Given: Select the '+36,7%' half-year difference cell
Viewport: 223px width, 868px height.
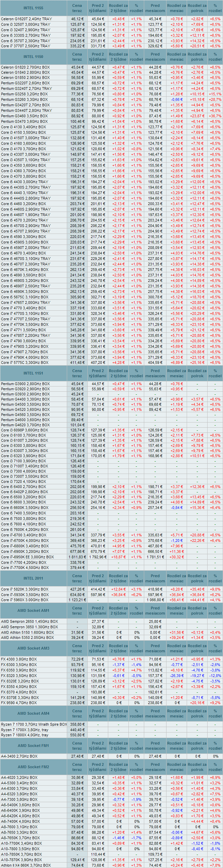Looking at the screenshot, I should [215, 116].
